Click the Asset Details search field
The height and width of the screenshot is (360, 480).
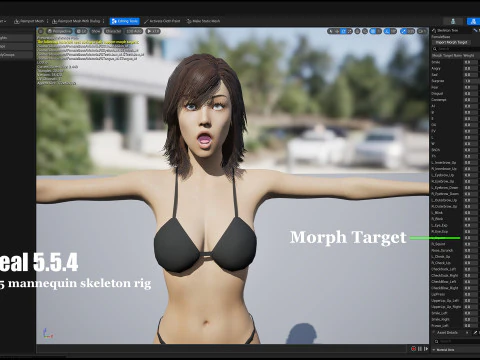coord(457,341)
